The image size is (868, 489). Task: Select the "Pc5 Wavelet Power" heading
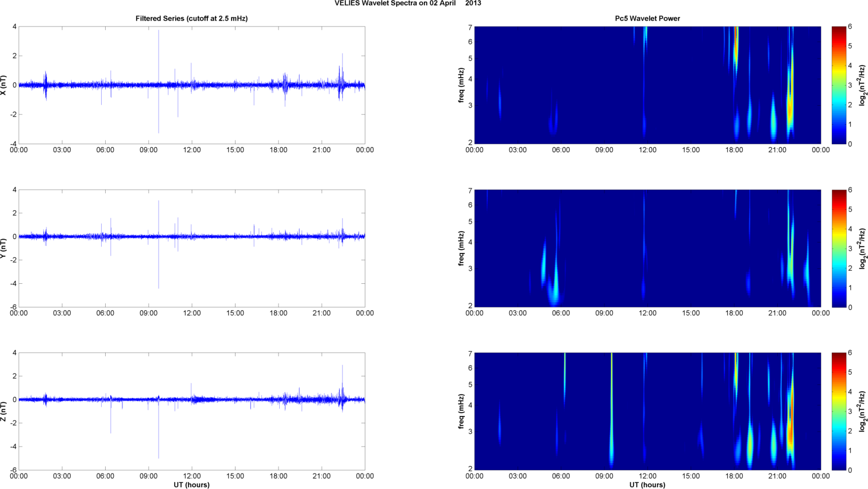click(647, 18)
